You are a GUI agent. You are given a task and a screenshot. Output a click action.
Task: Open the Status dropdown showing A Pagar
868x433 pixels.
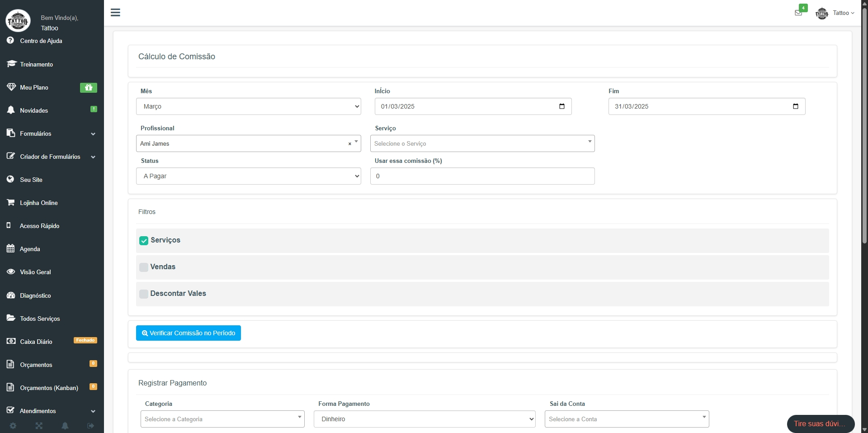(249, 176)
